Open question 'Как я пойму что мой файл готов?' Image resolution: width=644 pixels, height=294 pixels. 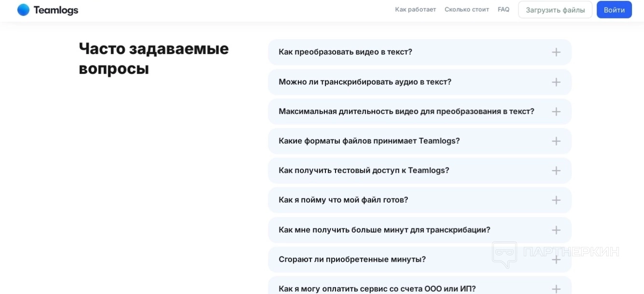pos(420,200)
